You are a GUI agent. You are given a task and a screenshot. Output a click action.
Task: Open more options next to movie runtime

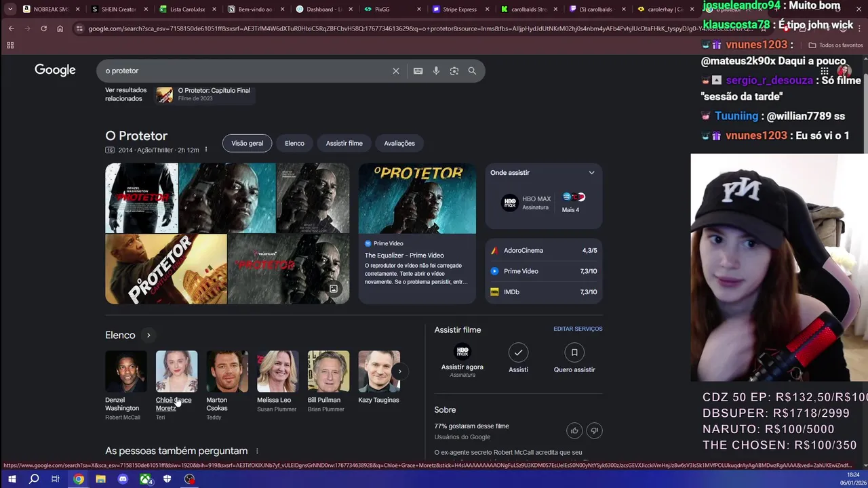pyautogui.click(x=206, y=150)
